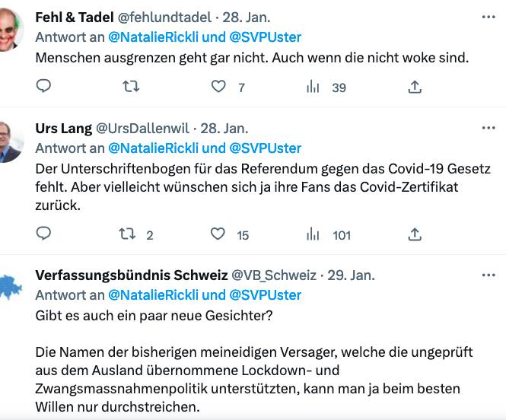The image size is (506, 420).
Task: Open more options for Urs Lang tweet
Action: pos(488,128)
